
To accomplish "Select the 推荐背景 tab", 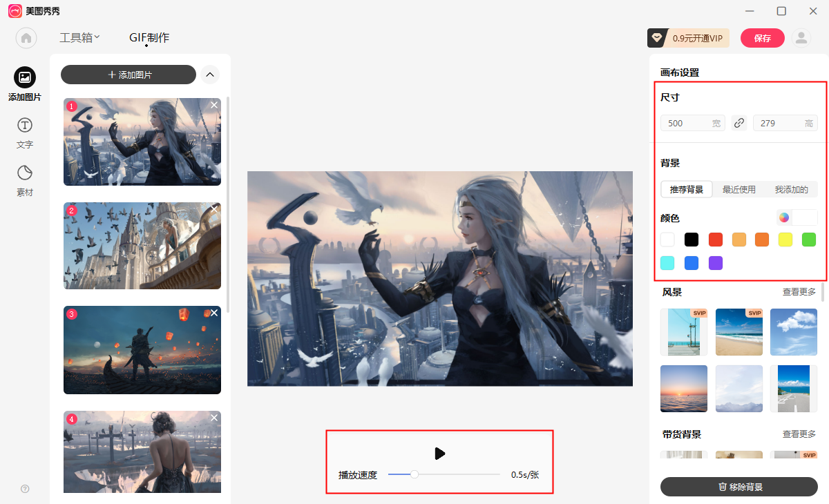I will (x=687, y=189).
